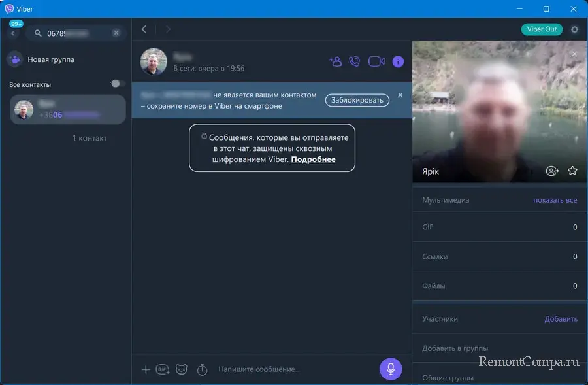Click the plus attachment icon

click(x=146, y=369)
